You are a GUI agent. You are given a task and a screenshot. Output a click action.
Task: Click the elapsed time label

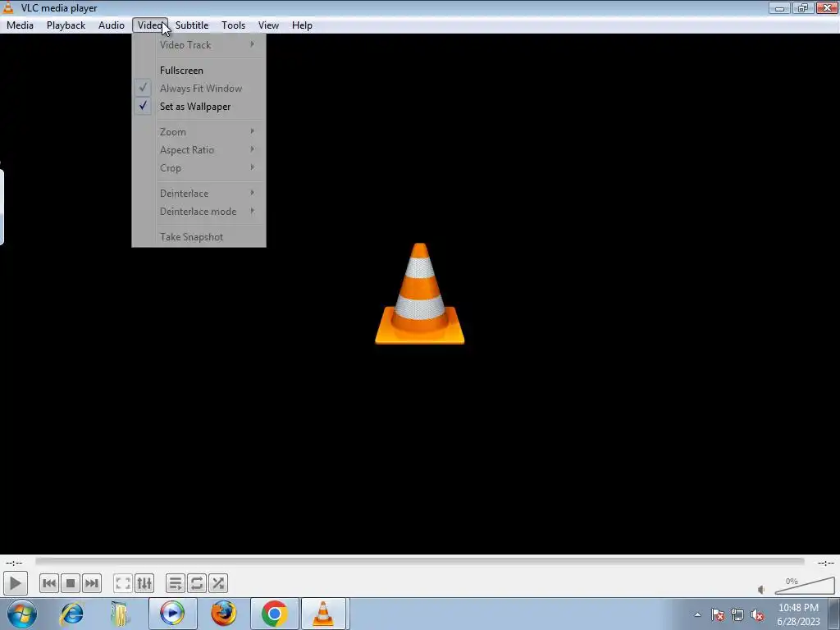pos(15,563)
